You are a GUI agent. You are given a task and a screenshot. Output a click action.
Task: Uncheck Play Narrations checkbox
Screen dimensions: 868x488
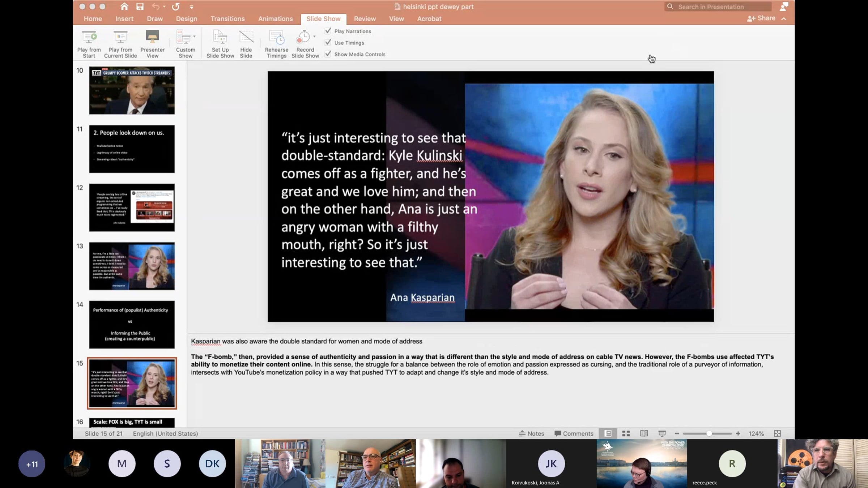coord(328,31)
